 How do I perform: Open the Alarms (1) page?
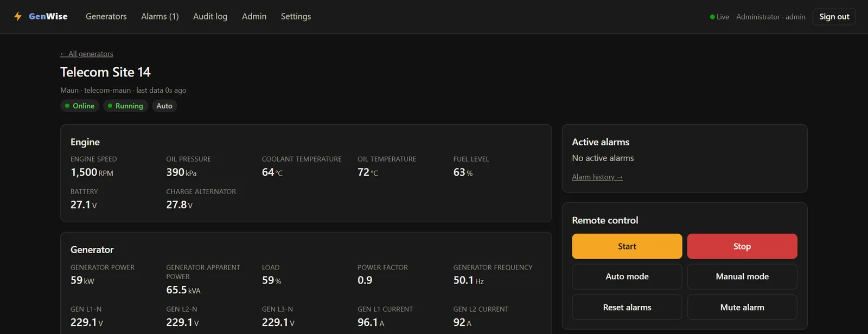[x=160, y=16]
